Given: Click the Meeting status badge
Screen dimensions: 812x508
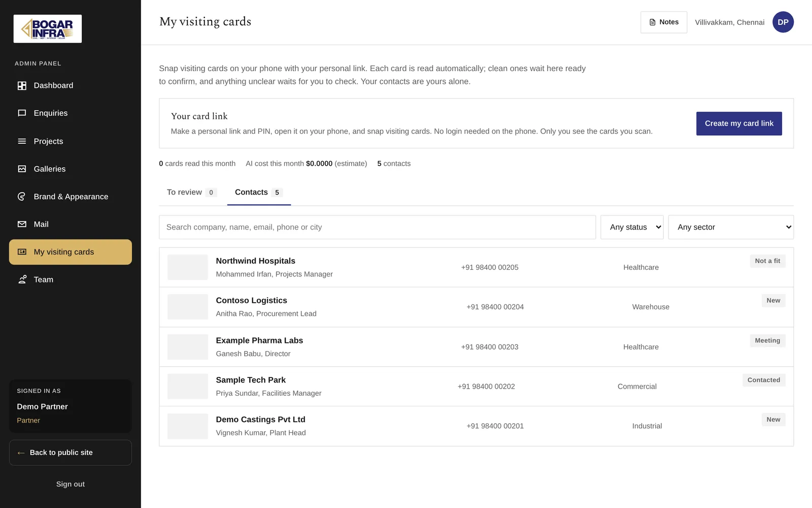Looking at the screenshot, I should 767,341.
